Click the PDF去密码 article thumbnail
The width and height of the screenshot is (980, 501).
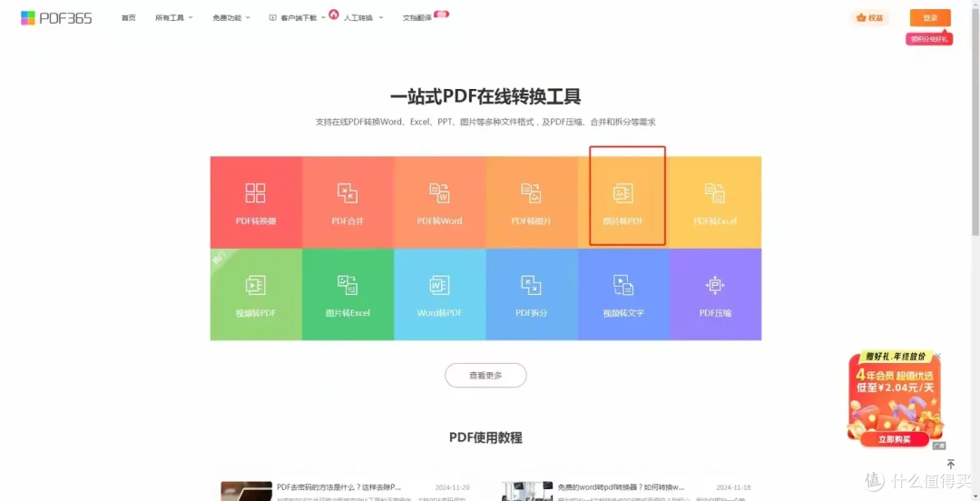pyautogui.click(x=246, y=491)
